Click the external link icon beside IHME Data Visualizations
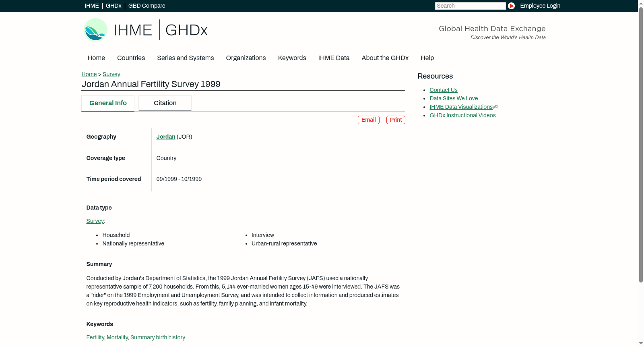This screenshot has width=644, height=347. [x=495, y=107]
